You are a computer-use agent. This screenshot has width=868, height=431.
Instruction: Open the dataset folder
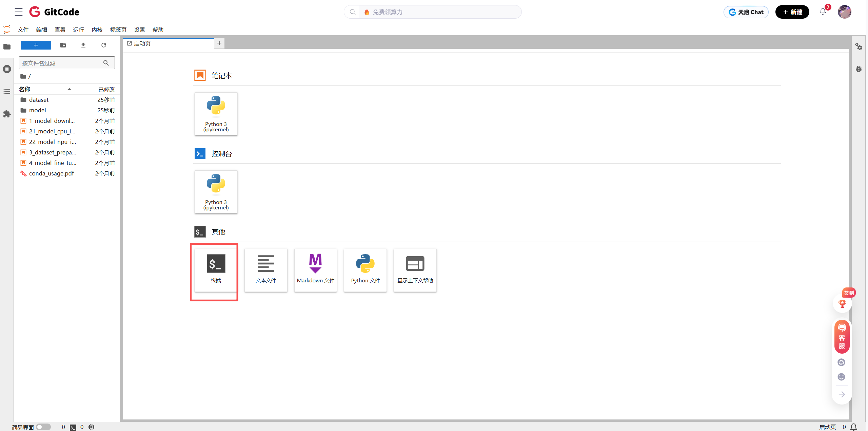click(x=39, y=100)
